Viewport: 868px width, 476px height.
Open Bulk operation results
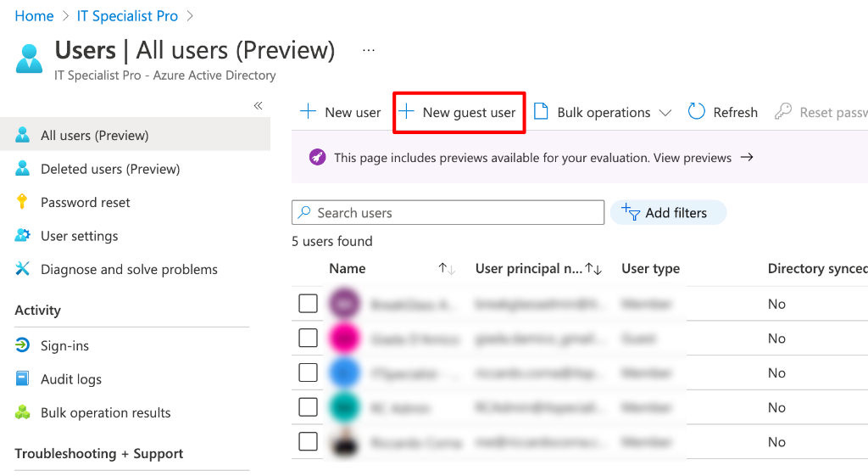pyautogui.click(x=105, y=413)
